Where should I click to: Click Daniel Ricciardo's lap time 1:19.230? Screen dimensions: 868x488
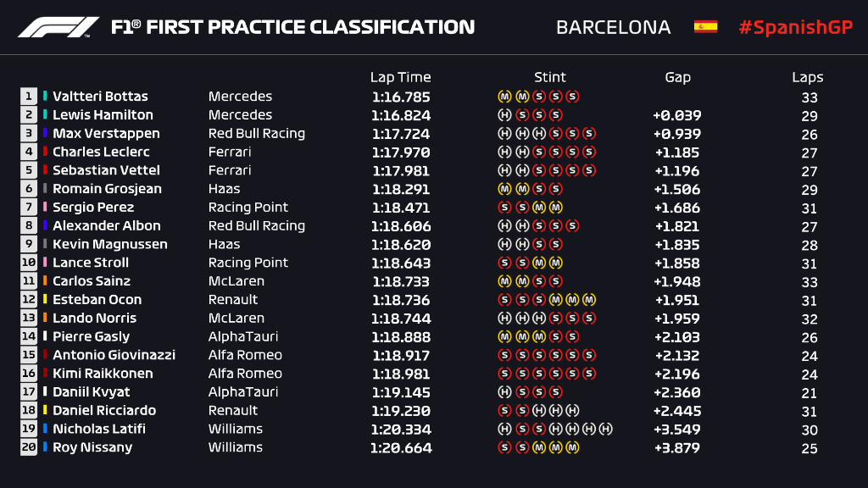[401, 411]
